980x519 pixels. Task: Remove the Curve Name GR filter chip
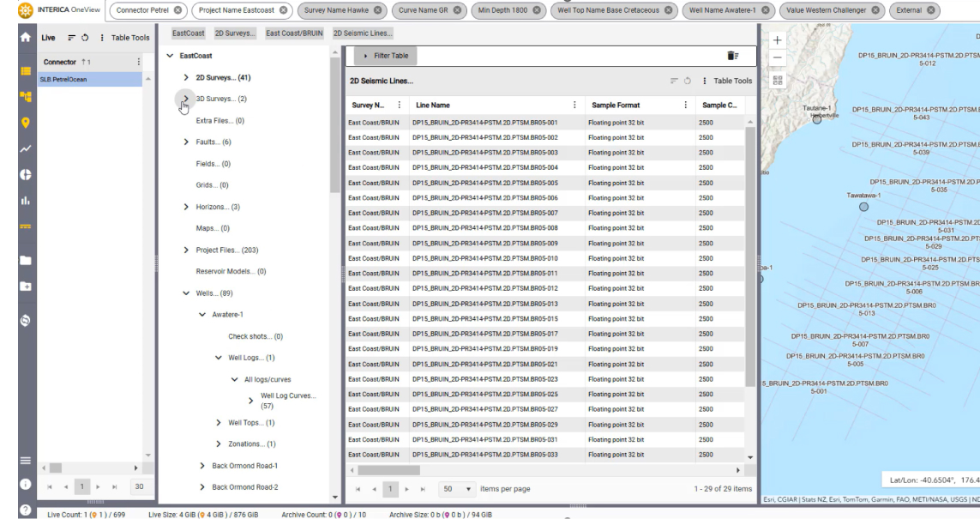pos(457,10)
